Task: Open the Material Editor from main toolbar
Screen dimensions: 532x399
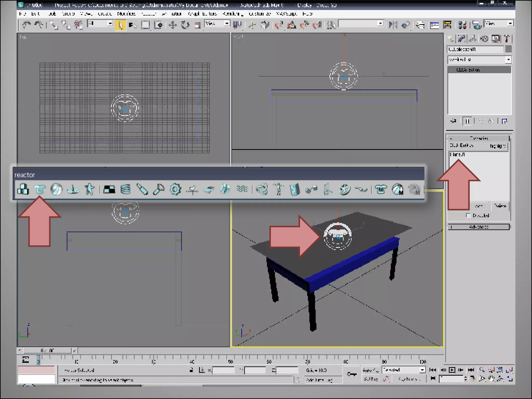Action: 463,25
